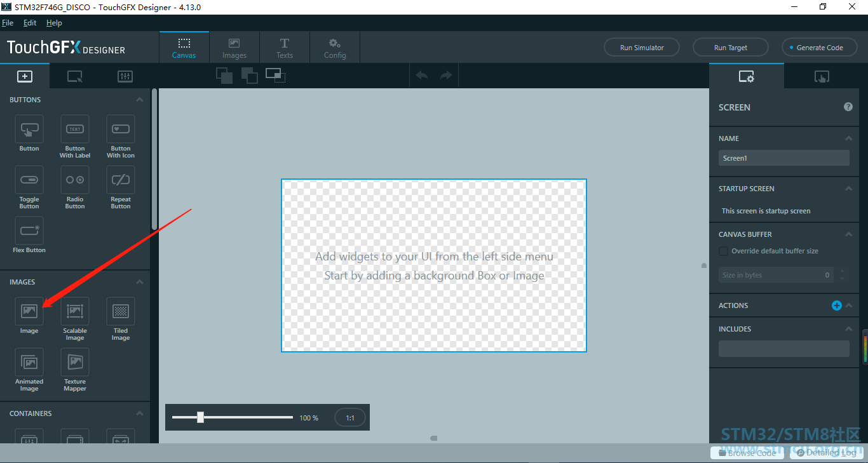Add an Animated Image widget
868x463 pixels.
tap(29, 362)
